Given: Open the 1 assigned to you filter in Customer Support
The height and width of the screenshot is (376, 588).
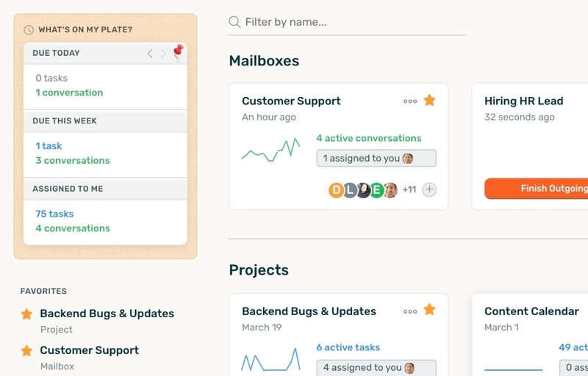Looking at the screenshot, I should pos(376,159).
